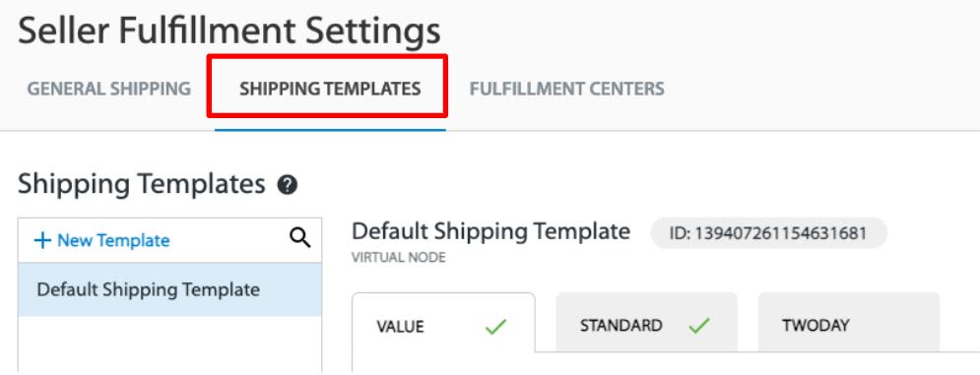The width and height of the screenshot is (980, 375).
Task: Click the Seller Fulfillment Settings page title
Action: (x=229, y=31)
